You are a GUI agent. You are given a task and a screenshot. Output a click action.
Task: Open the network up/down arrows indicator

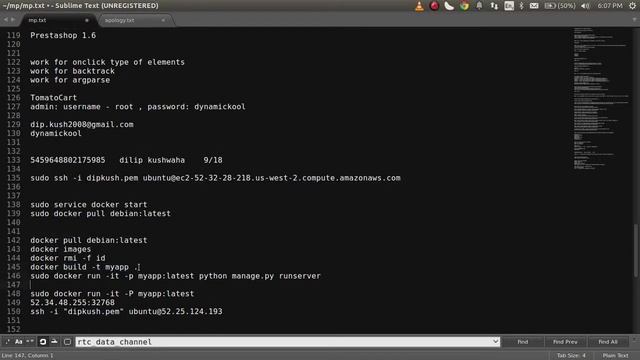coord(494,6)
